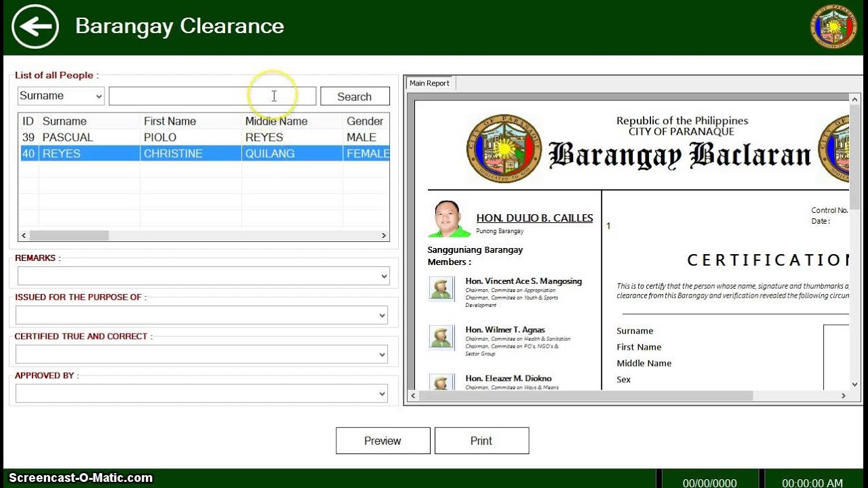868x488 pixels.
Task: Open ISSUED FOR THE PURPOSE OF dropdown
Action: [x=202, y=315]
